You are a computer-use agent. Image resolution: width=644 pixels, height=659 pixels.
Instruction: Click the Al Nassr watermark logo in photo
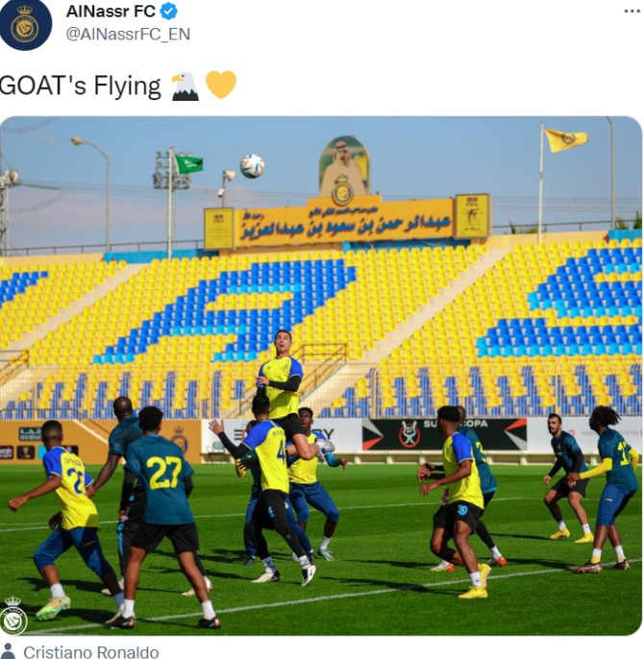click(x=13, y=615)
